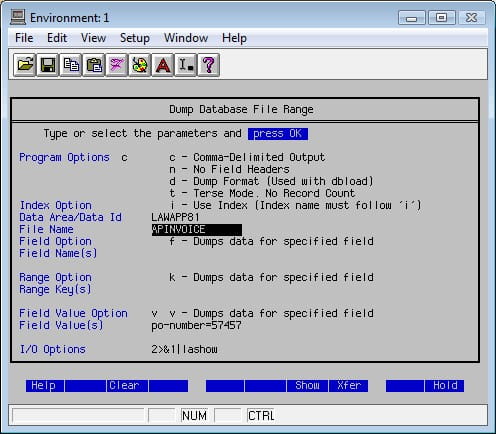This screenshot has width=496, height=434.
Task: Click the pink scribble toolbar icon
Action: (x=117, y=65)
